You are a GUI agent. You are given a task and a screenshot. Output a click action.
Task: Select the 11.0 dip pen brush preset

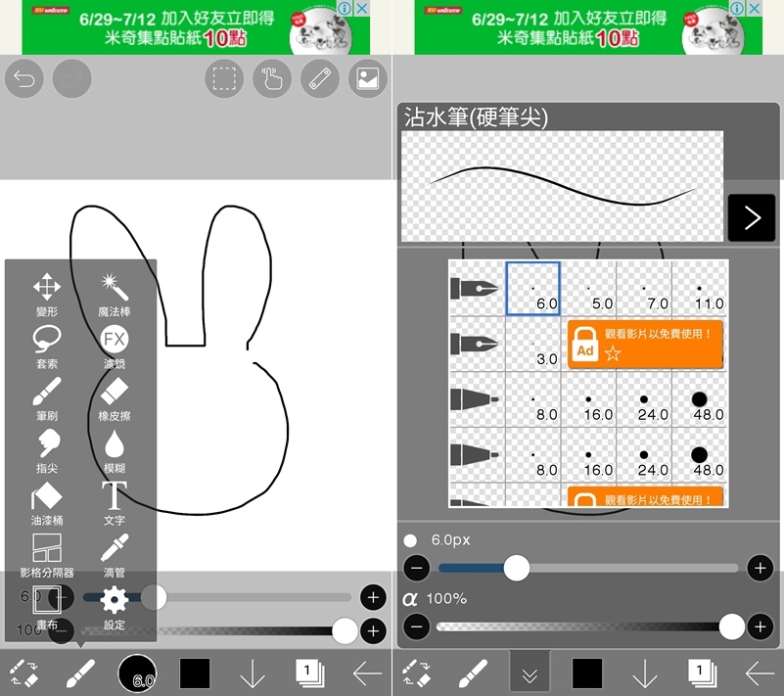point(700,289)
